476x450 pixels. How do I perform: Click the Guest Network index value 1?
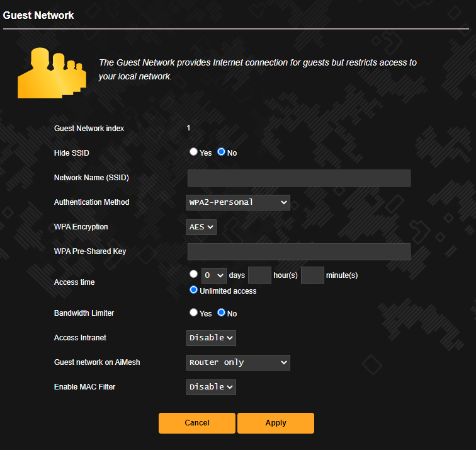[188, 128]
